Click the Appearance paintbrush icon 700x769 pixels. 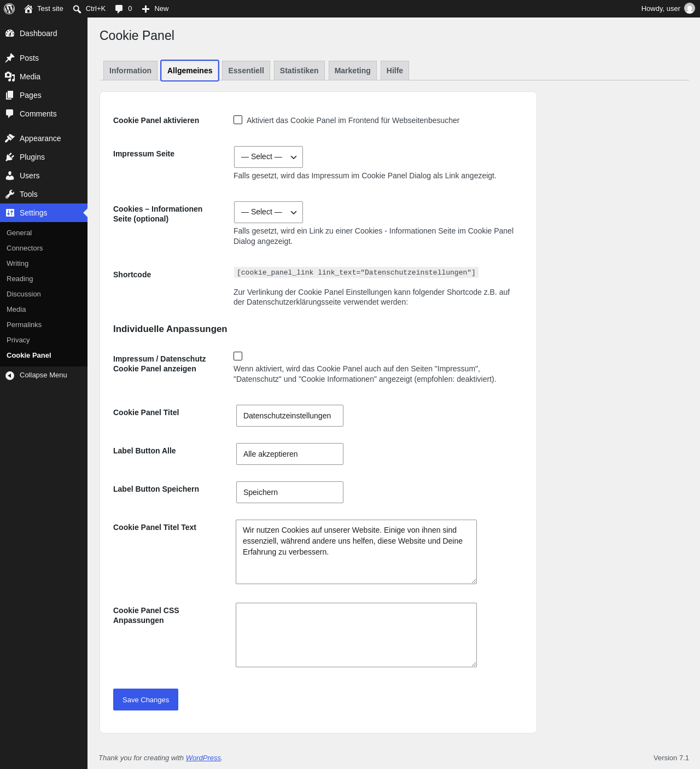click(10, 138)
